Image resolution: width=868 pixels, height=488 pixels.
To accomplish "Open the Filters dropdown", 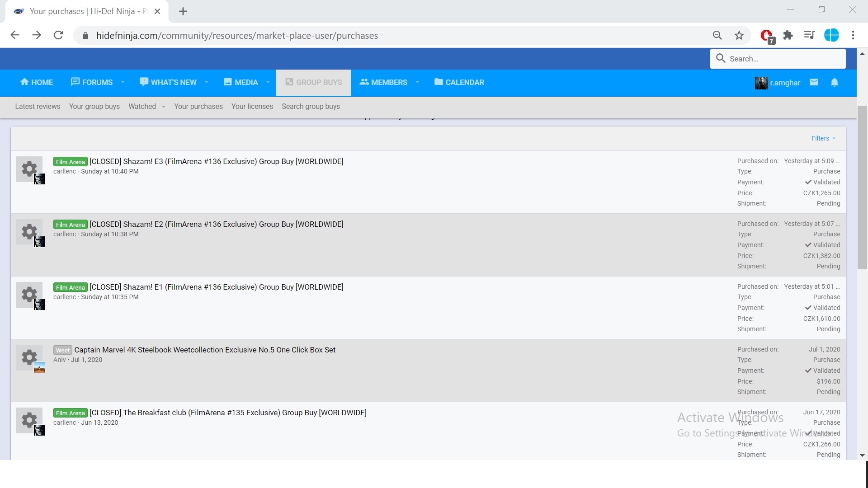I will 823,138.
